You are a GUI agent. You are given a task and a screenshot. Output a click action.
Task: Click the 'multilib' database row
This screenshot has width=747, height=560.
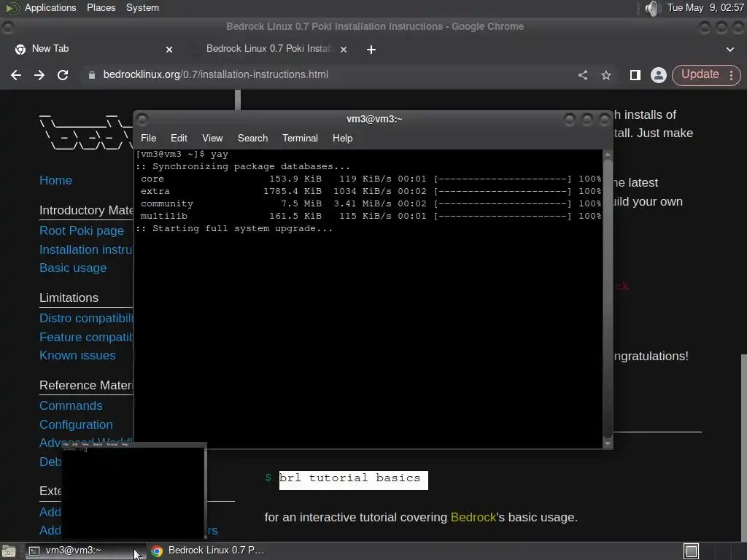(x=370, y=216)
